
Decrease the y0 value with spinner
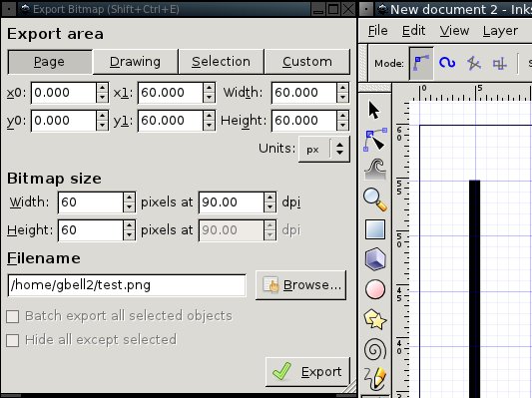coord(102,126)
